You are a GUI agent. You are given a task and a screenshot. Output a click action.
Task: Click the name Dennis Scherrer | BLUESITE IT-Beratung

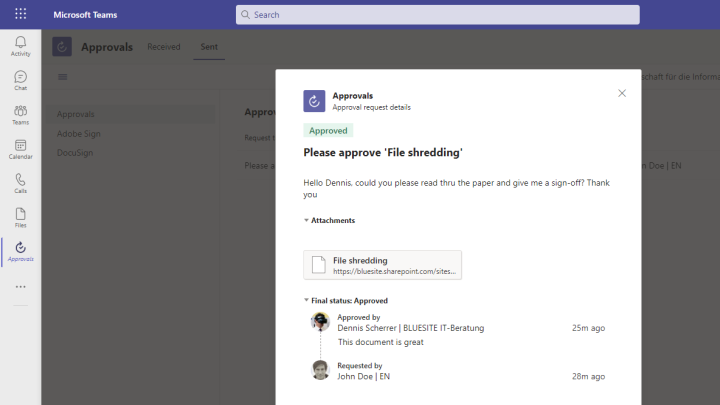(411, 328)
